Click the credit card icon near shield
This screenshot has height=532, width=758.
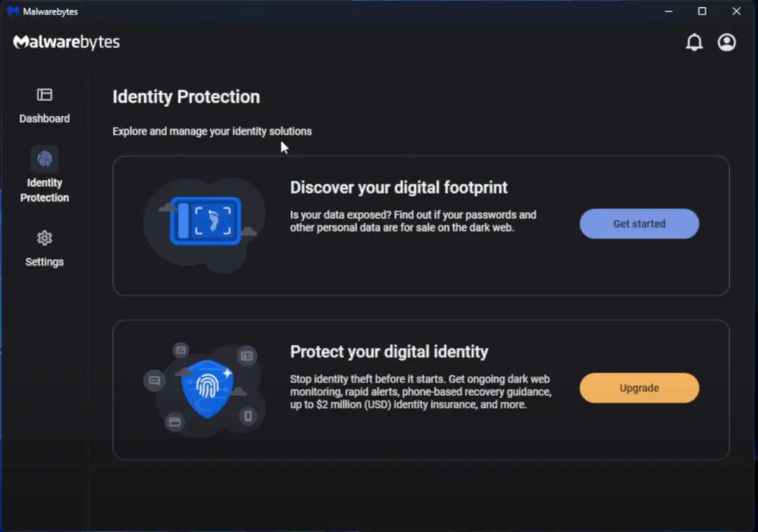[x=174, y=422]
